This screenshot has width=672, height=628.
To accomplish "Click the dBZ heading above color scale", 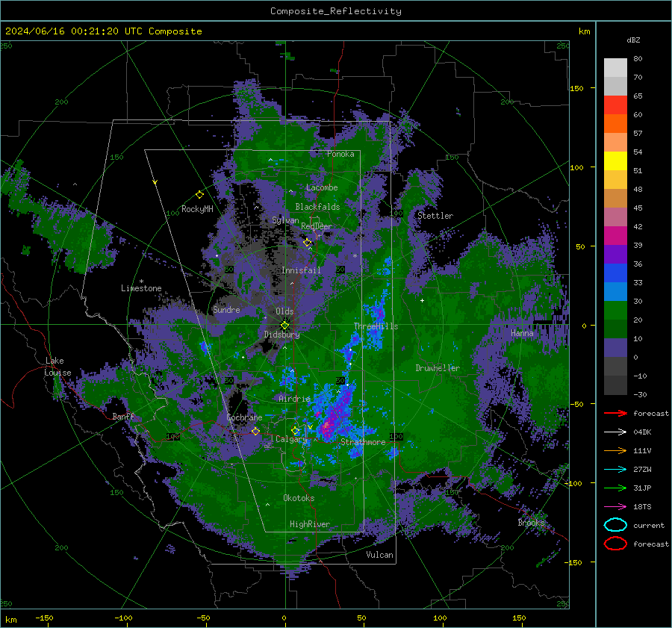I will (633, 40).
